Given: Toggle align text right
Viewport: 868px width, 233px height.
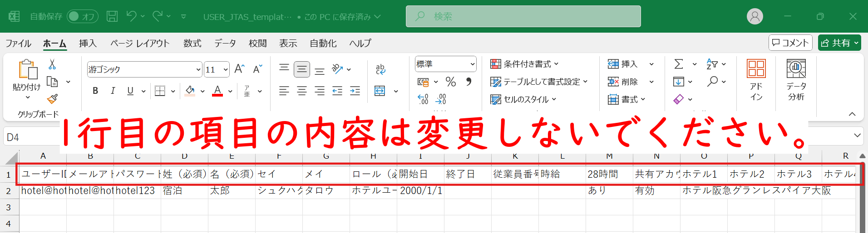Looking at the screenshot, I should pyautogui.click(x=320, y=91).
